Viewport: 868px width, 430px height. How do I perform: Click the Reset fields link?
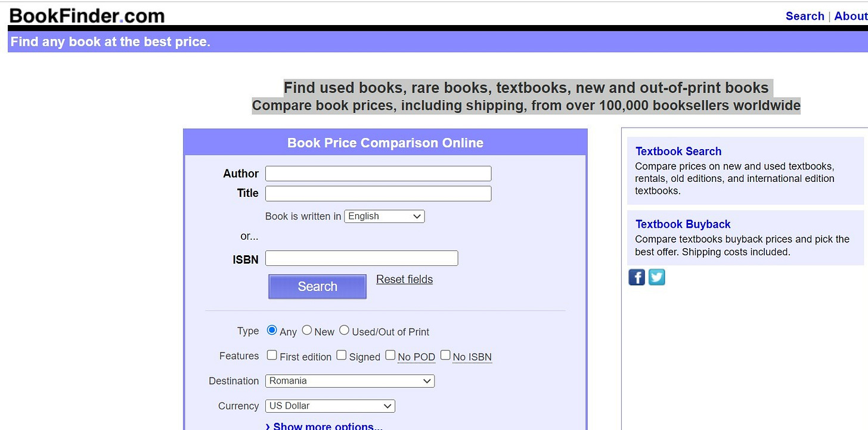pos(404,279)
